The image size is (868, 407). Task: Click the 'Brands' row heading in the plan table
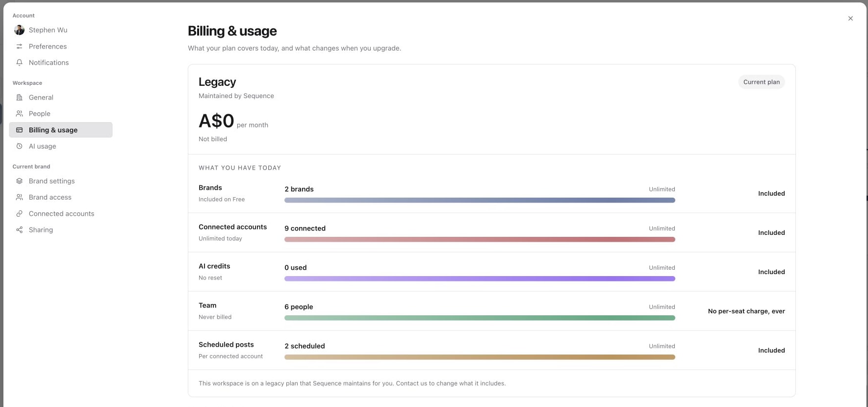pos(210,187)
